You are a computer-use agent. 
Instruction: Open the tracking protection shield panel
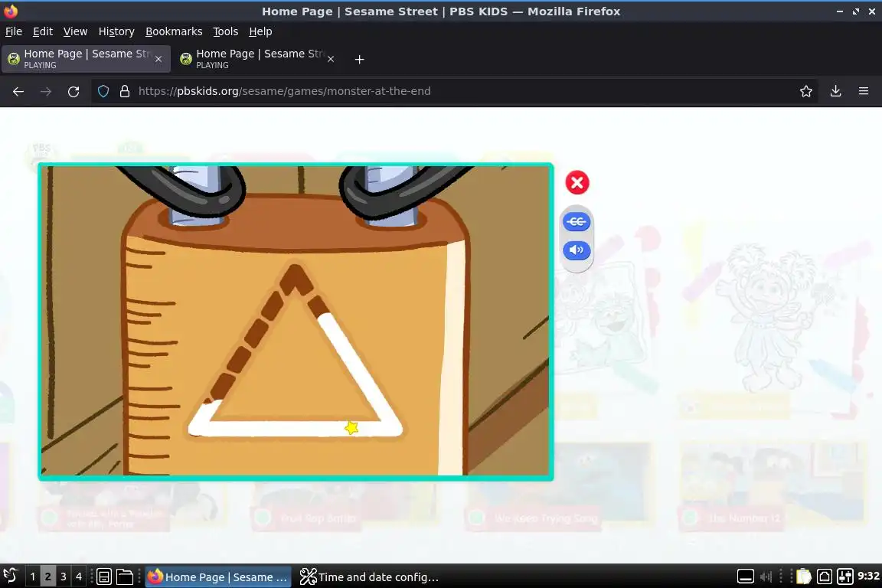pos(103,91)
